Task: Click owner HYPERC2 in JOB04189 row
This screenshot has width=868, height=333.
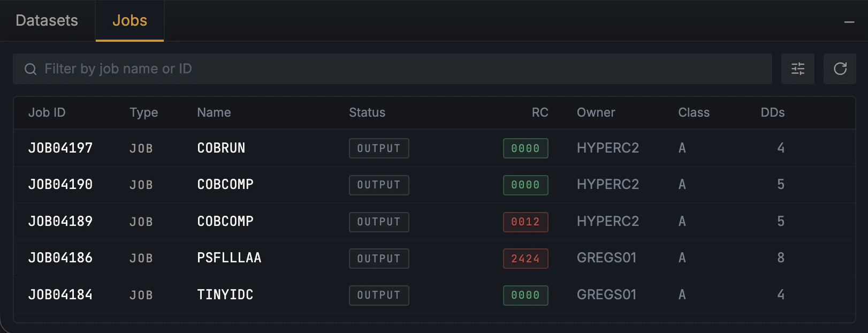Action: 608,222
